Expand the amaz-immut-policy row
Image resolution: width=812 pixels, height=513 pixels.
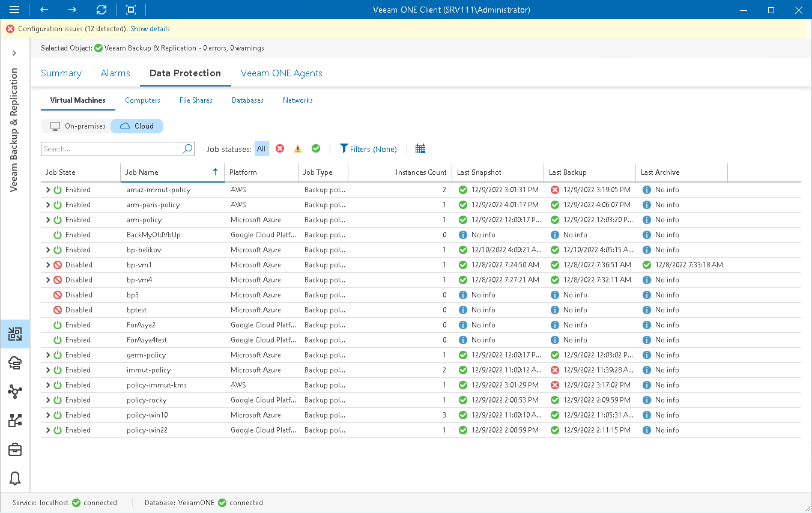(48, 189)
